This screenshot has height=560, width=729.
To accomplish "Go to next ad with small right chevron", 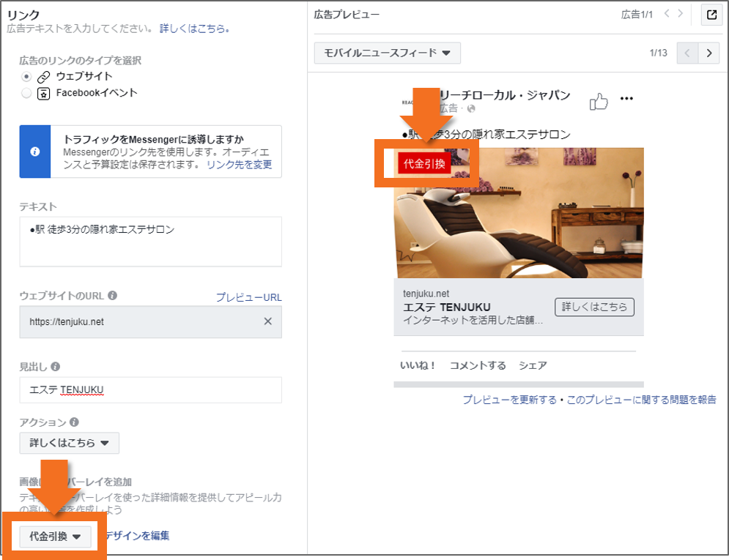I will pos(680,13).
